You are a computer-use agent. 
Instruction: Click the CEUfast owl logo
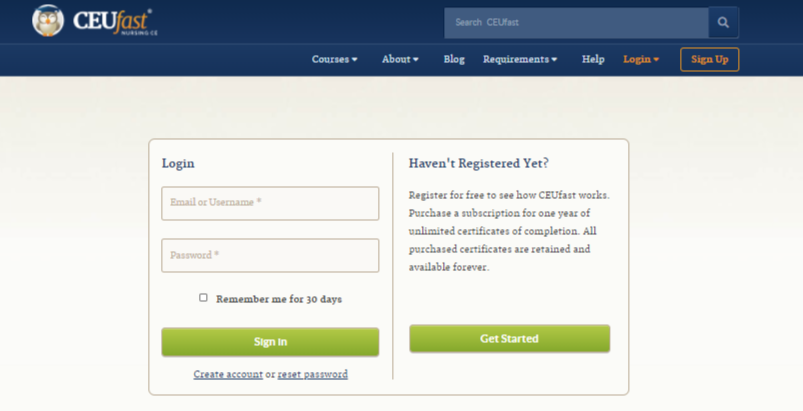(48, 21)
